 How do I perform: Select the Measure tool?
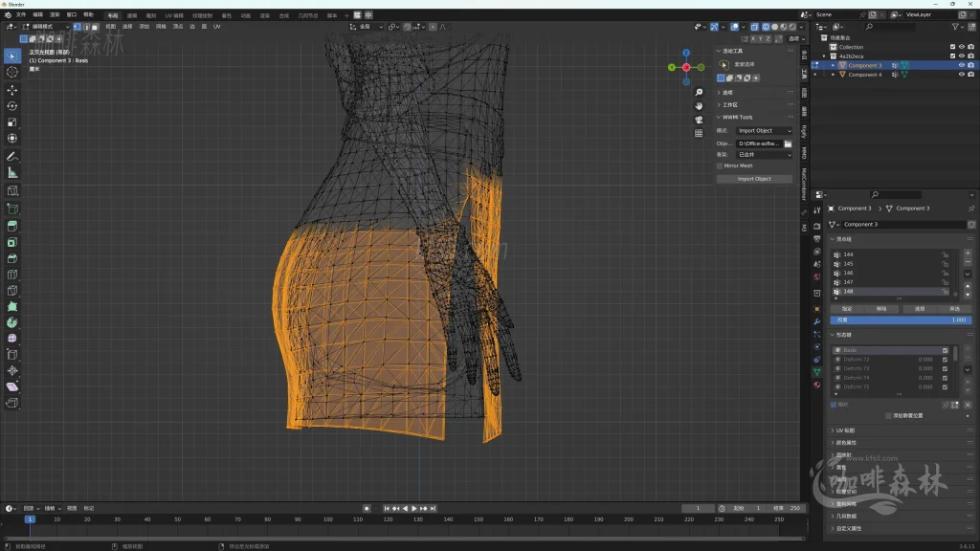point(11,172)
